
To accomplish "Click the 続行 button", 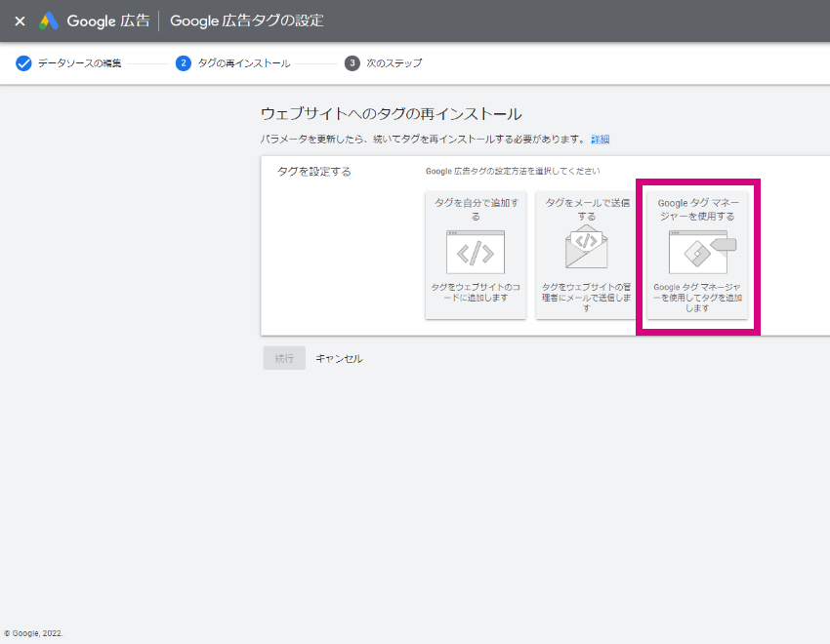I will click(284, 358).
